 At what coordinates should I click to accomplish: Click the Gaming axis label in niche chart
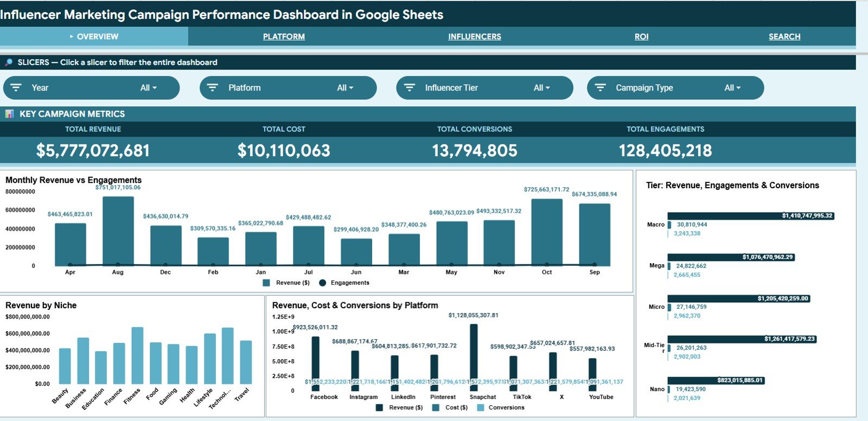tap(168, 397)
